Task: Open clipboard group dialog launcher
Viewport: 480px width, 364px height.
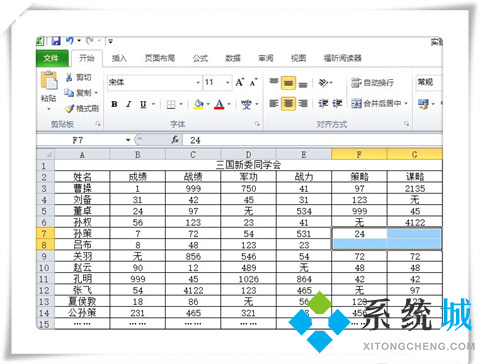Action: [98, 124]
